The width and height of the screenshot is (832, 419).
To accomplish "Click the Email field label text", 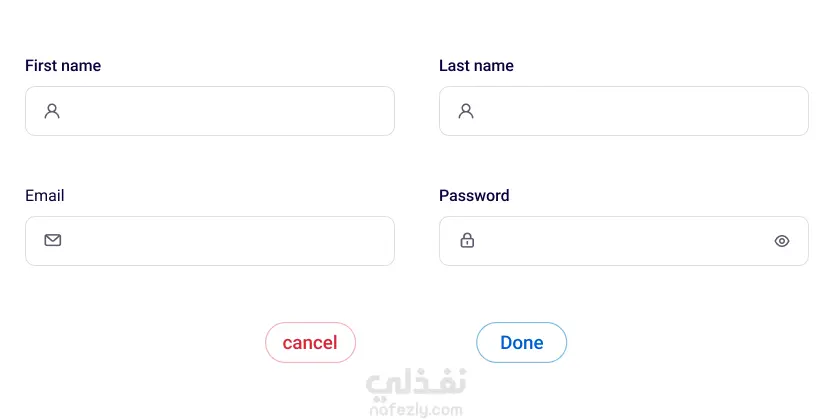I will click(x=45, y=196).
